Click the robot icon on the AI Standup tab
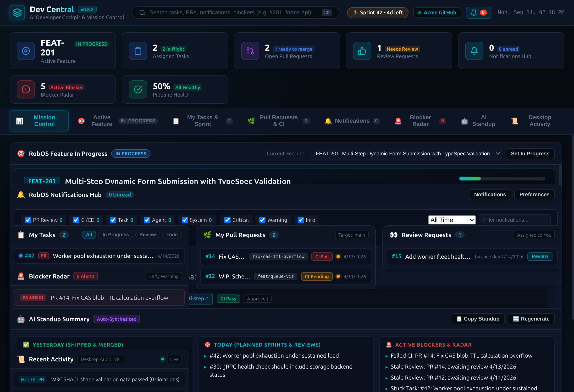The height and width of the screenshot is (392, 574). point(464,121)
